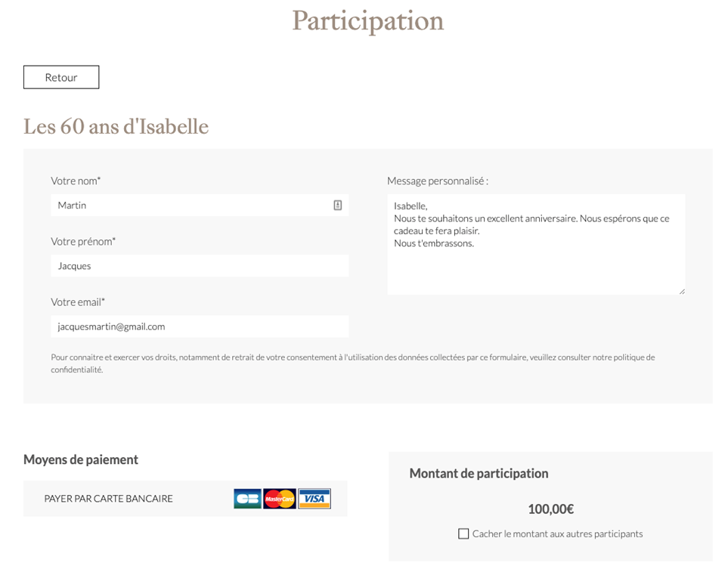The width and height of the screenshot is (728, 575).
Task: Select the email field with jacquesmartin@gmail.com
Action: pyautogui.click(x=200, y=326)
